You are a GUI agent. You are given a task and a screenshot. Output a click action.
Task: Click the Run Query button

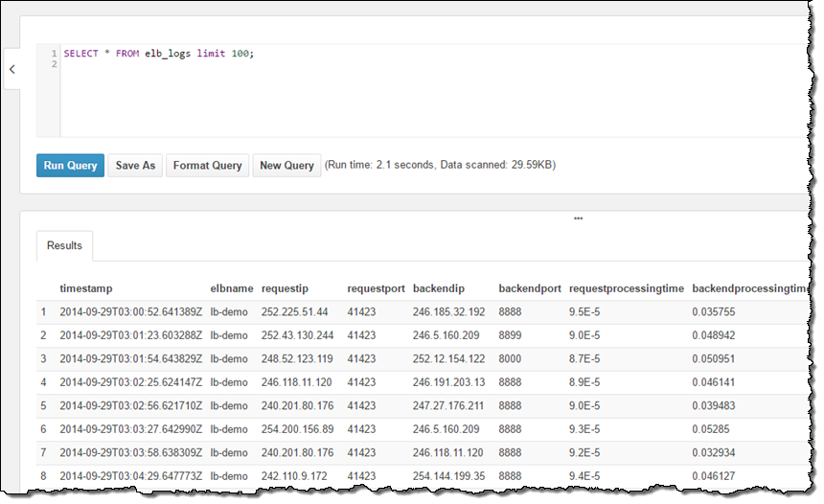pyautogui.click(x=70, y=165)
